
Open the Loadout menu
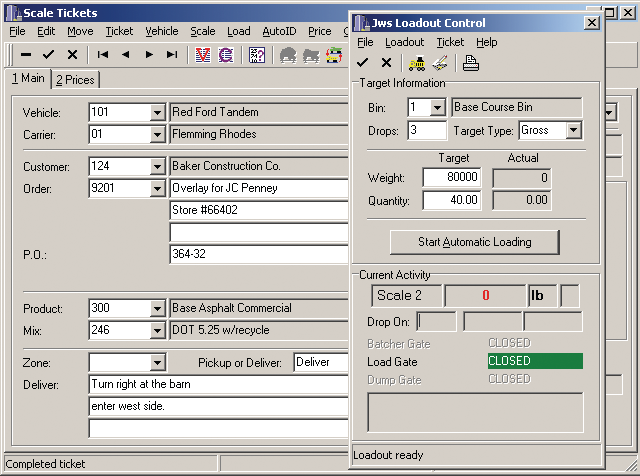point(404,42)
